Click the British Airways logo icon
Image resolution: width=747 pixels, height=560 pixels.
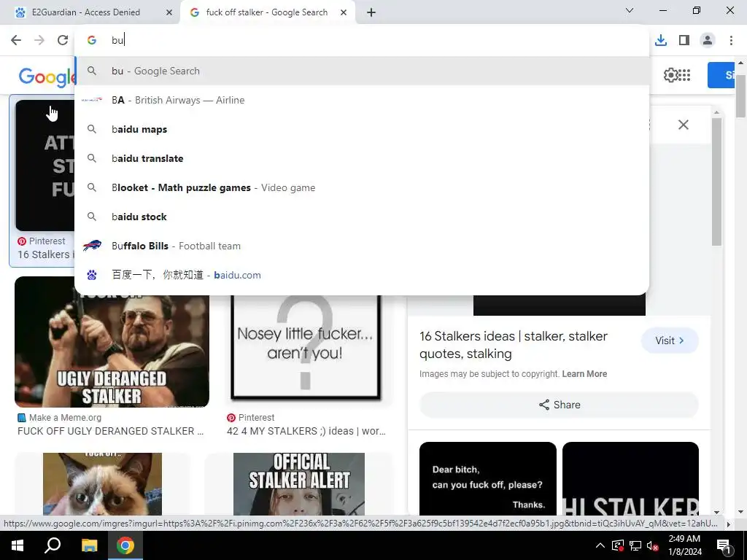(x=92, y=100)
